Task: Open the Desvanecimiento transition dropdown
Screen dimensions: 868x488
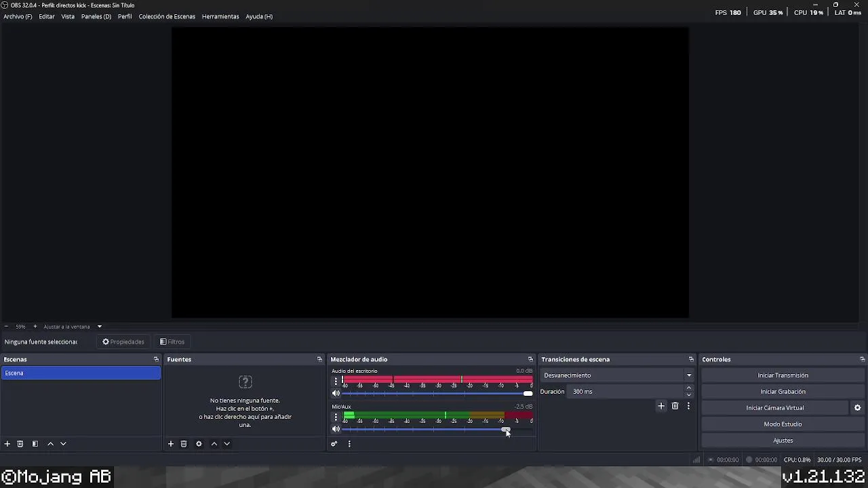Action: click(617, 375)
